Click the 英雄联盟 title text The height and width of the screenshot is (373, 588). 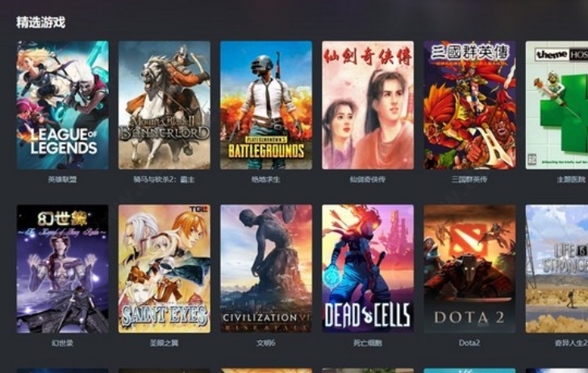point(62,180)
